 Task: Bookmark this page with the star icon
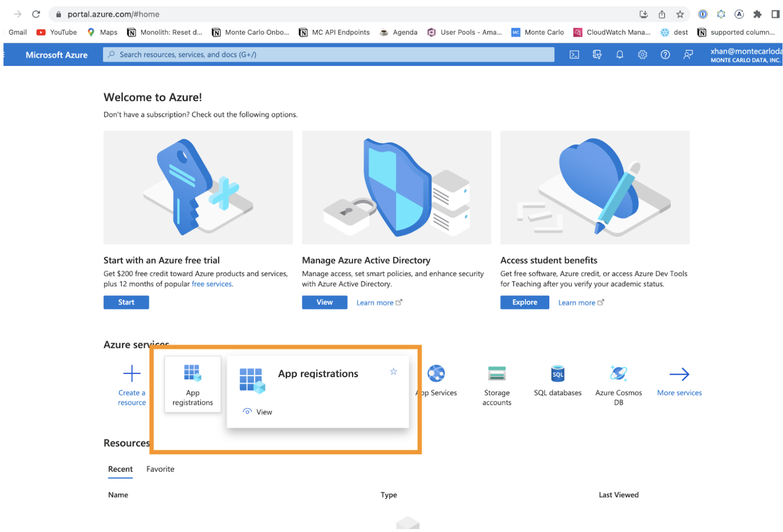click(680, 14)
